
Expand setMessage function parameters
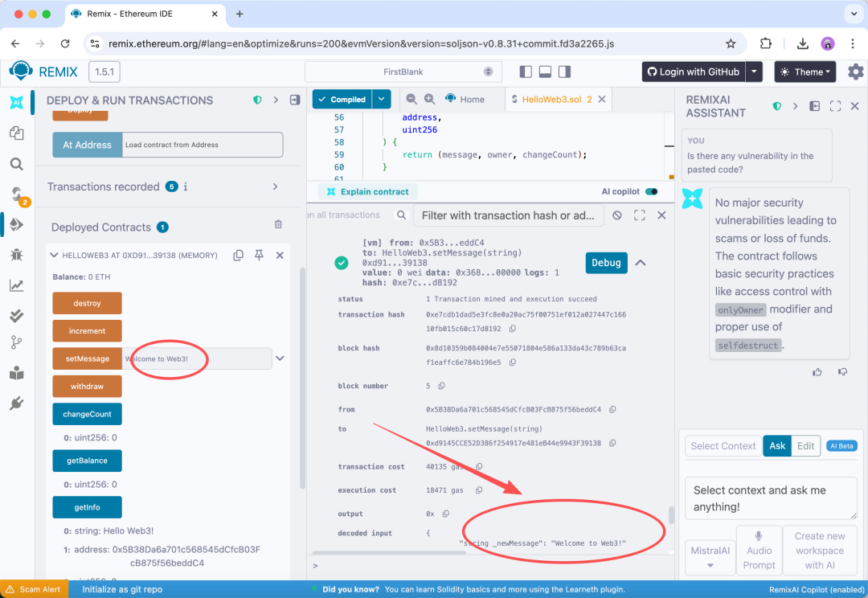280,358
